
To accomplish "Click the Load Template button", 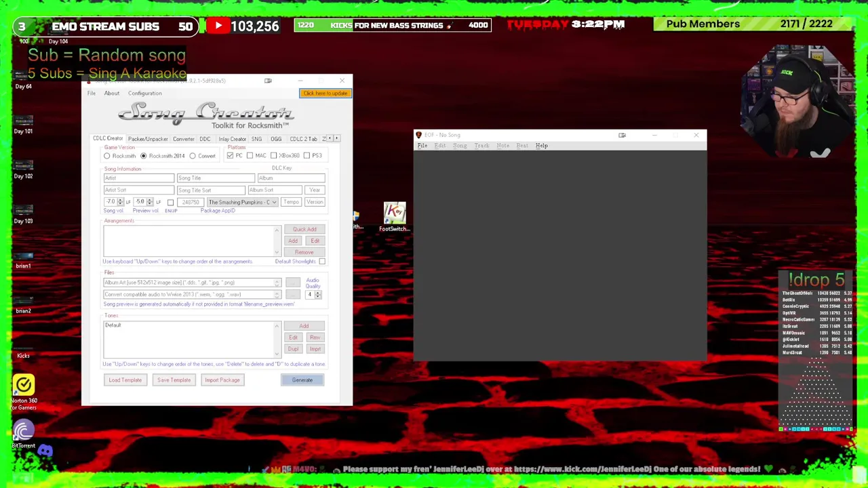I will (x=125, y=380).
